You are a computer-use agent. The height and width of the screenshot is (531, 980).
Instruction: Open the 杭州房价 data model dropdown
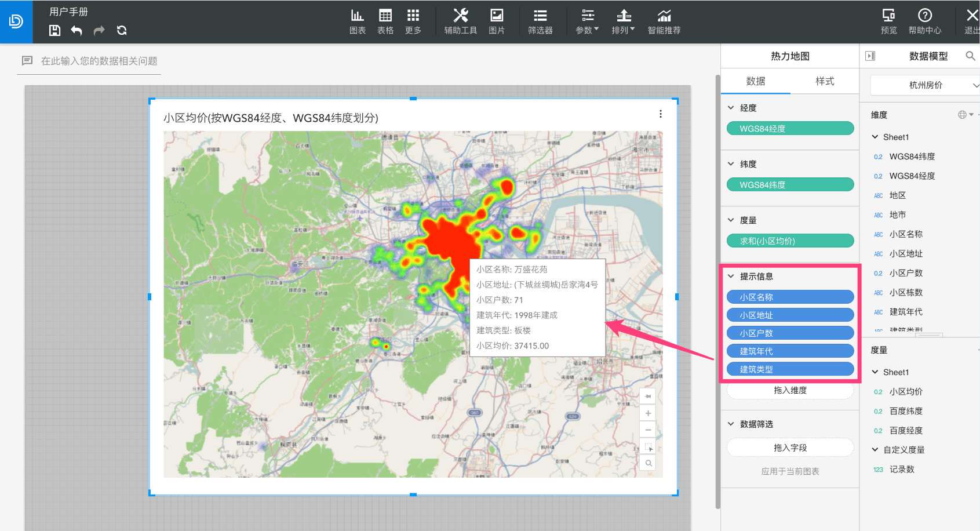coord(925,85)
